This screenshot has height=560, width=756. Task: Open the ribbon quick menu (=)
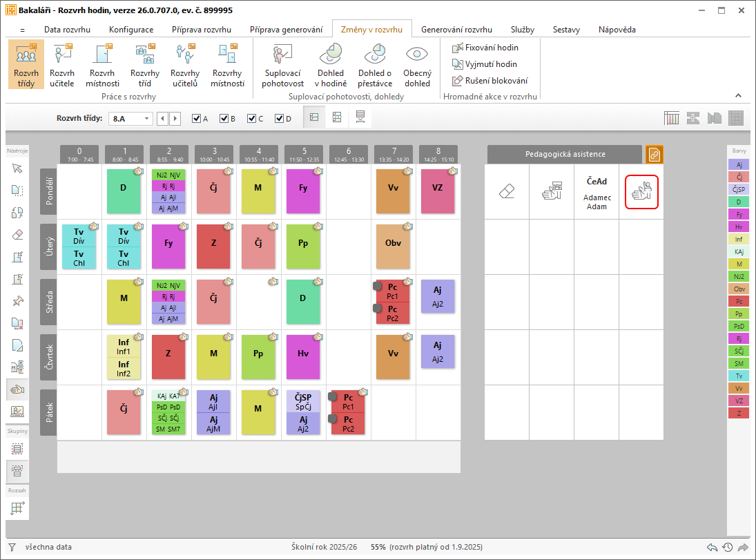[22, 30]
